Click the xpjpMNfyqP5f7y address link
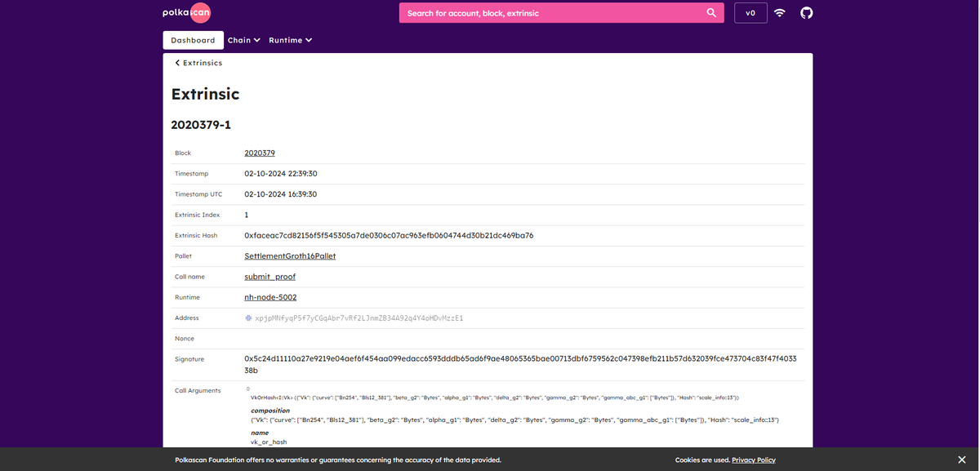This screenshot has width=980, height=471. [x=359, y=318]
